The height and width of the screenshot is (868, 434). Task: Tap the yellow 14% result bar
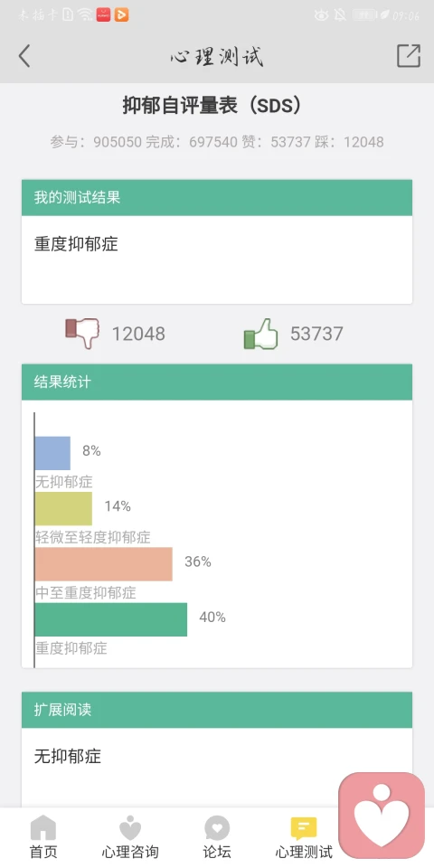tap(63, 508)
